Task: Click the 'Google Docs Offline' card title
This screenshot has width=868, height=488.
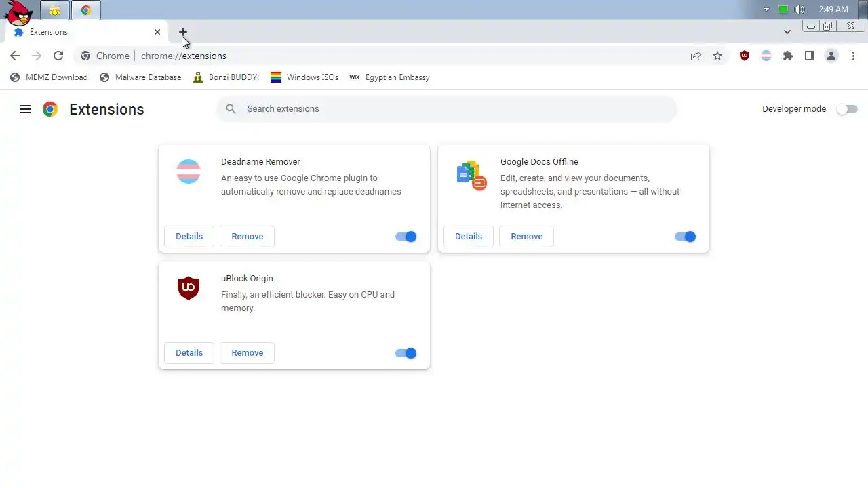Action: point(539,162)
